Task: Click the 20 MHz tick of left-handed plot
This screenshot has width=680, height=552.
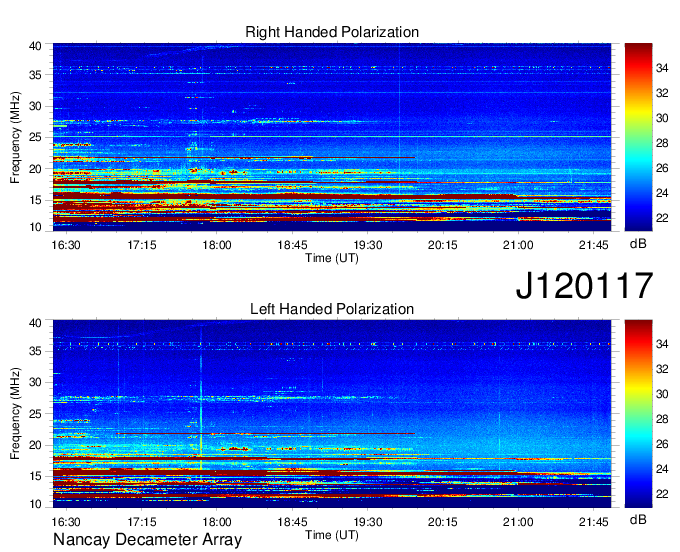Action: pos(35,445)
